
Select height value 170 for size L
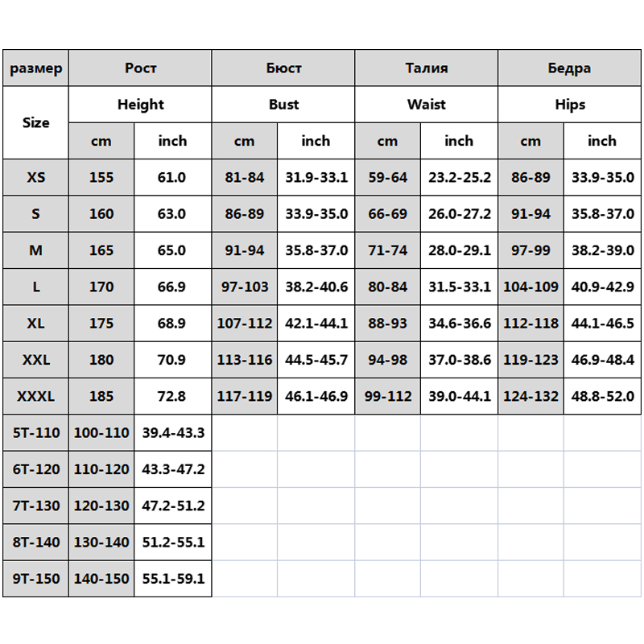[x=101, y=287]
